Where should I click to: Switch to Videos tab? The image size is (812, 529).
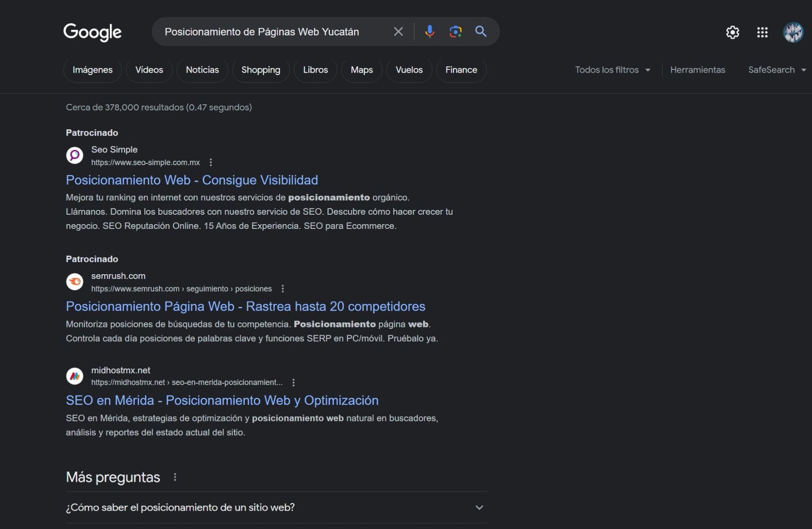point(149,70)
